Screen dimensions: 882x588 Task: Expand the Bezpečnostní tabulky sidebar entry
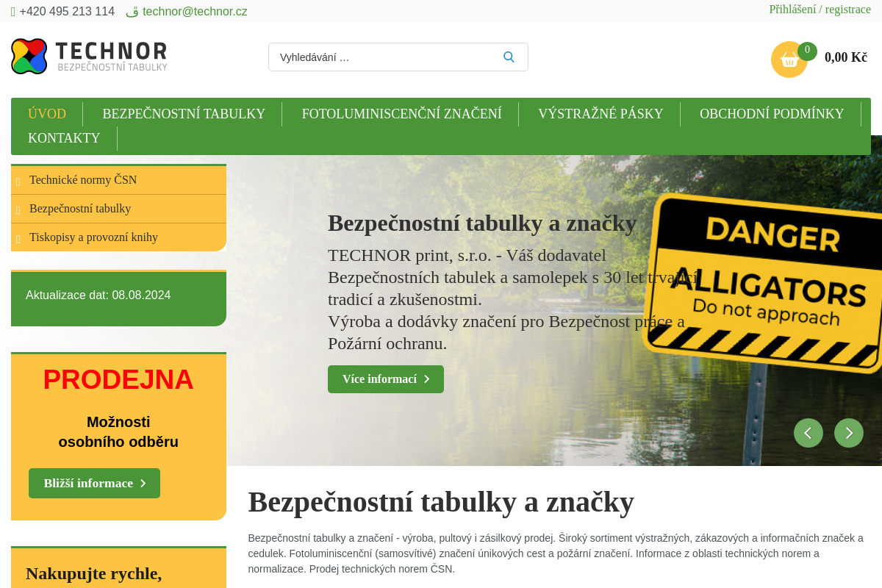18,208
